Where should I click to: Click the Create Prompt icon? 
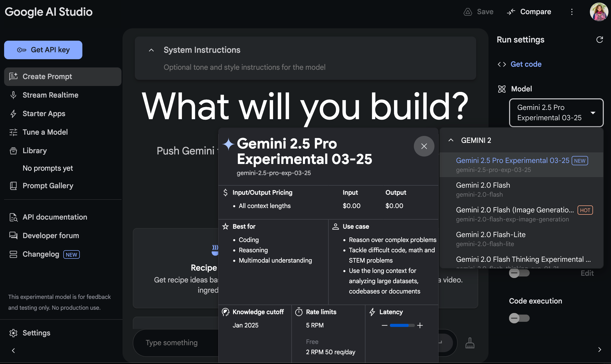coord(13,77)
